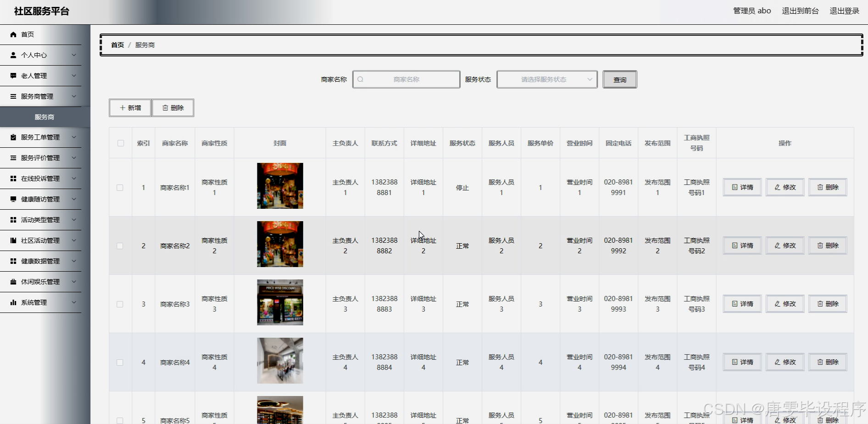Expand 服务工单管理 menu chevron
Image resolution: width=868 pixels, height=424 pixels.
74,137
